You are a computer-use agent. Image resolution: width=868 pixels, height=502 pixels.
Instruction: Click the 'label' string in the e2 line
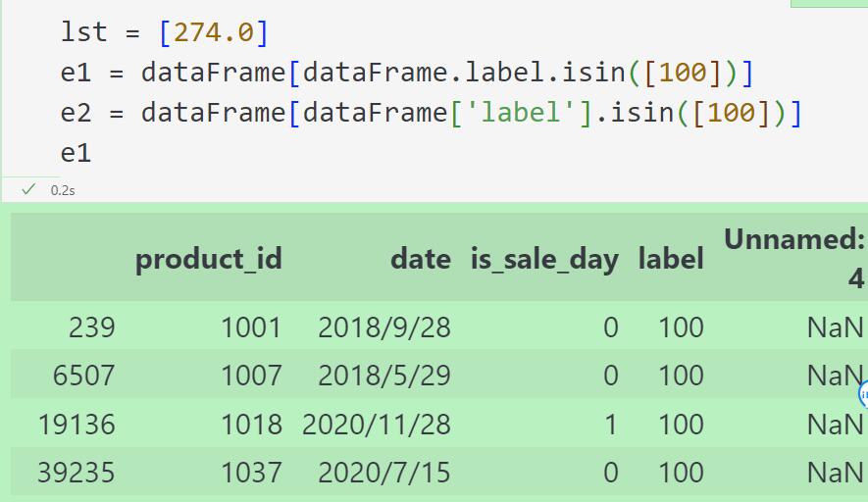tap(522, 113)
